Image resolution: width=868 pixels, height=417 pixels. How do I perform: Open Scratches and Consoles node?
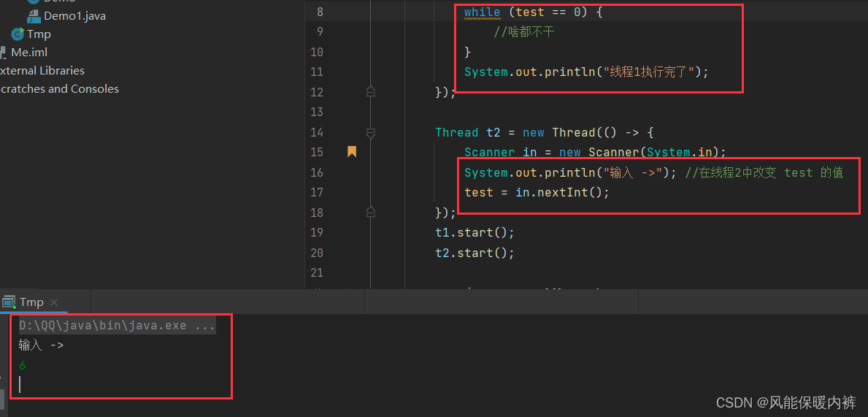tap(59, 89)
